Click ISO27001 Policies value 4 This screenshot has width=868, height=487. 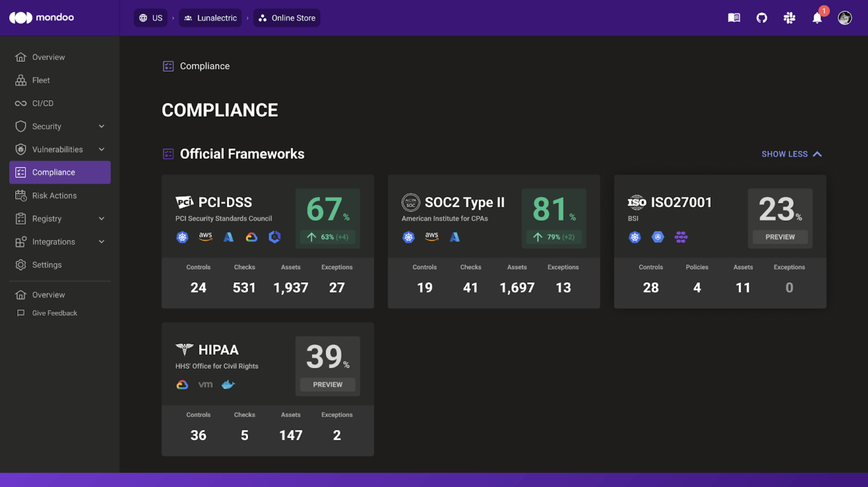[697, 288]
